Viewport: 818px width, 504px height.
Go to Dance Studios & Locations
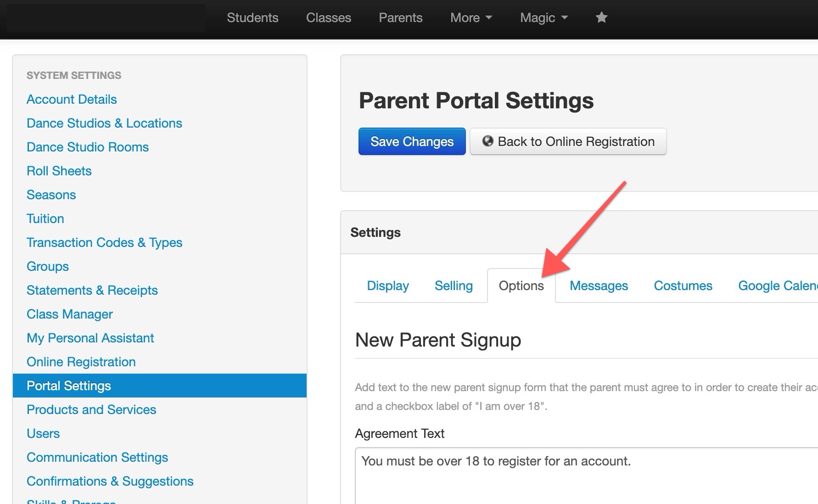[104, 123]
